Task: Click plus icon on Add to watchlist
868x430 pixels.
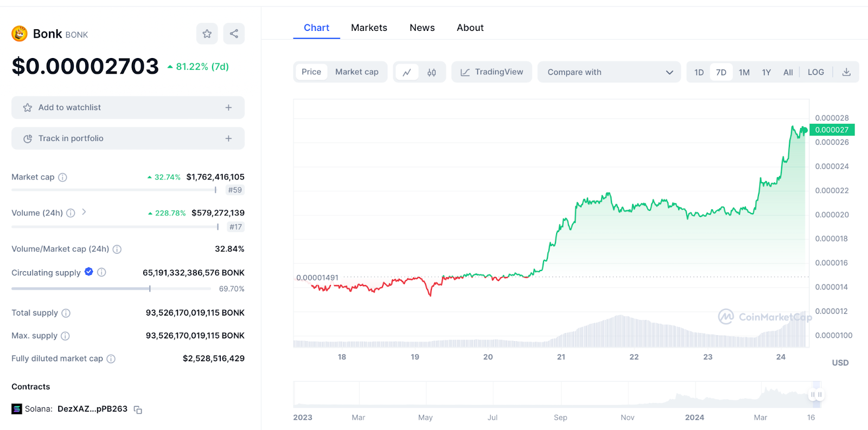Action: [x=228, y=107]
